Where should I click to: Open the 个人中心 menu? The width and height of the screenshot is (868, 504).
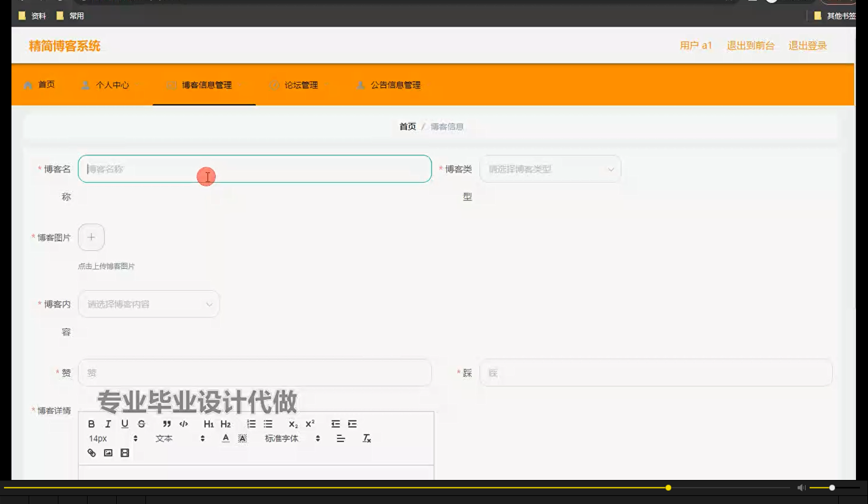[x=112, y=85]
